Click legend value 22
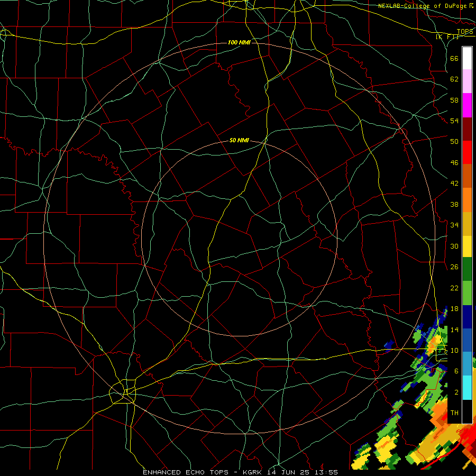Screen dimensions: 476x476 (454, 288)
